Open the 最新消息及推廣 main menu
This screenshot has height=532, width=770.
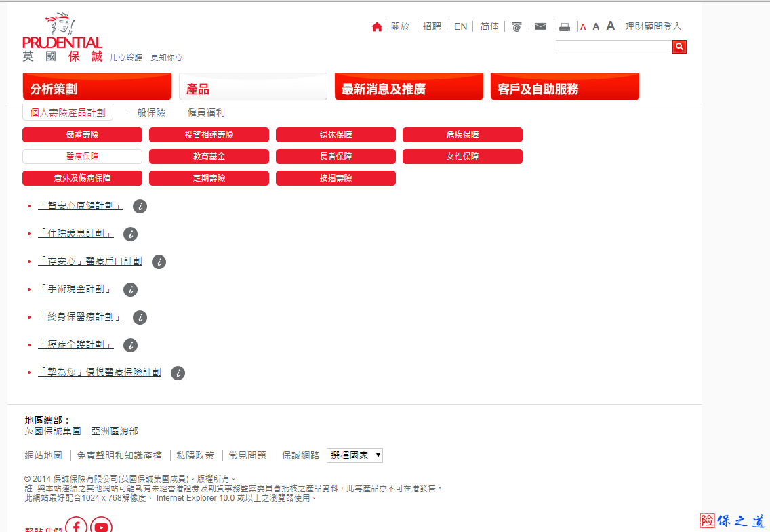(x=409, y=87)
